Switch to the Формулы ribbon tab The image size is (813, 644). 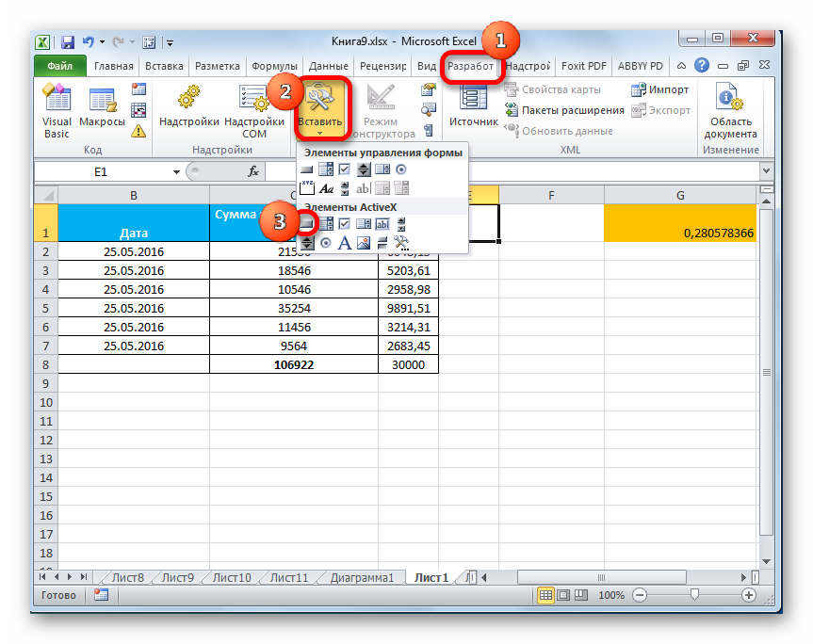(274, 67)
